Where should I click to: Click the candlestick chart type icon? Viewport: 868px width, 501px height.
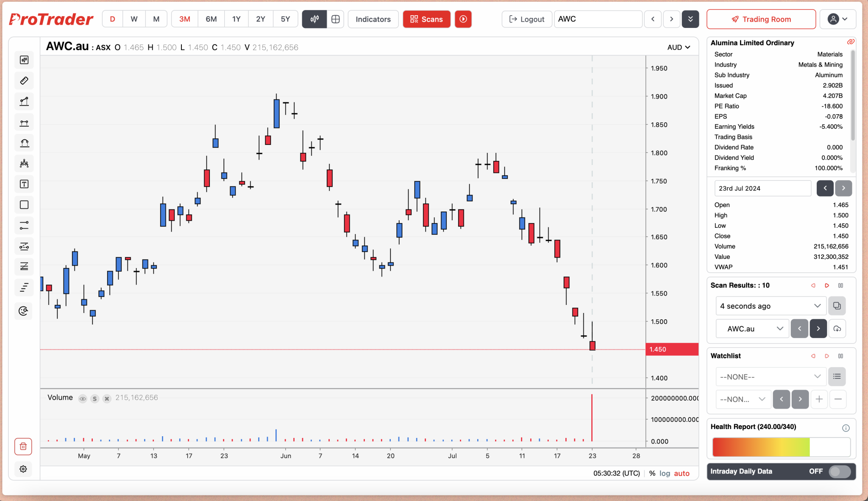point(314,19)
